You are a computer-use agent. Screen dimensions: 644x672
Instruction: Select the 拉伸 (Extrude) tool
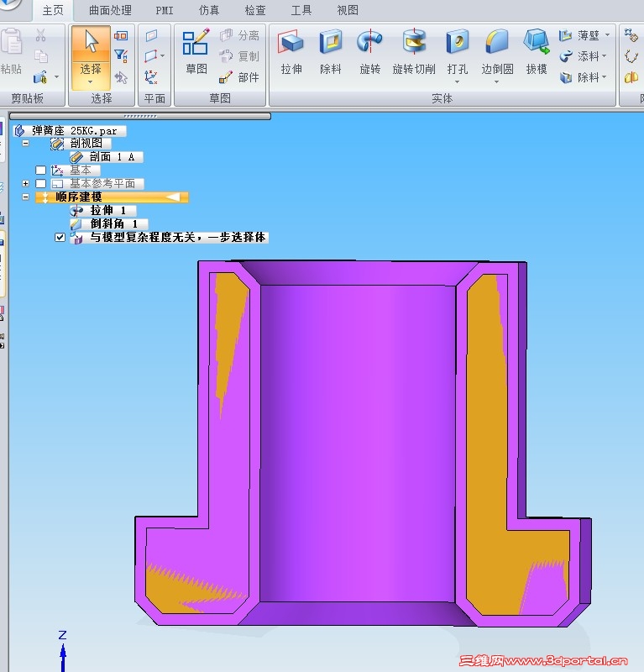point(291,51)
